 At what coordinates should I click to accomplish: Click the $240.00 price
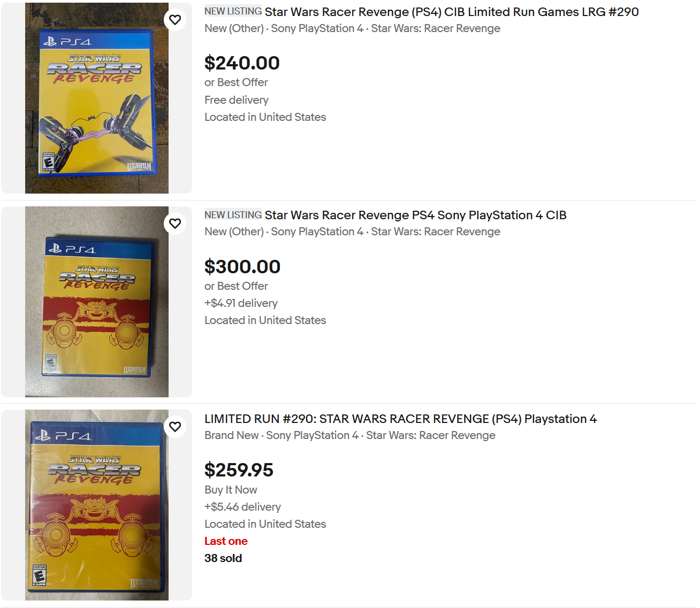pyautogui.click(x=242, y=63)
